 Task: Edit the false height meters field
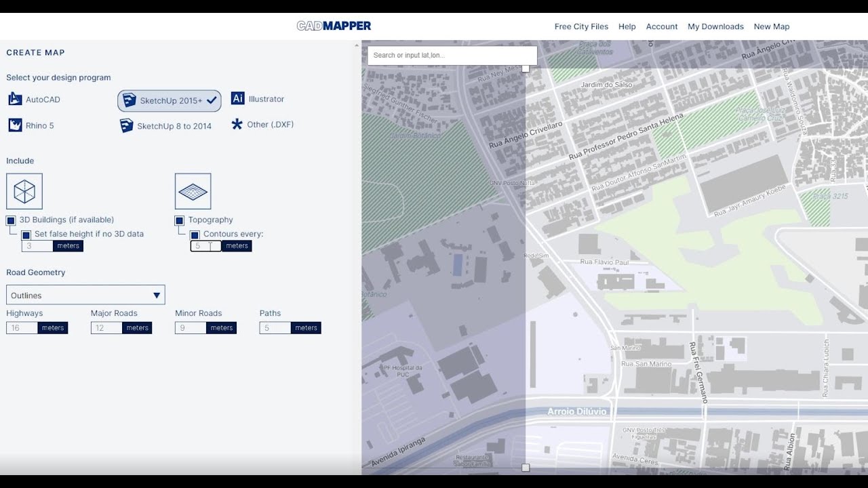(x=37, y=246)
